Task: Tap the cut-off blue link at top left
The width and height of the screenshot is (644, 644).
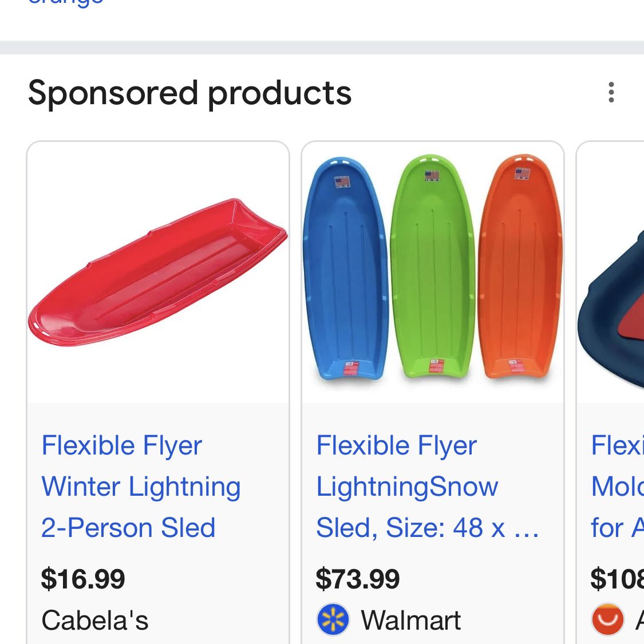Action: pyautogui.click(x=66, y=3)
